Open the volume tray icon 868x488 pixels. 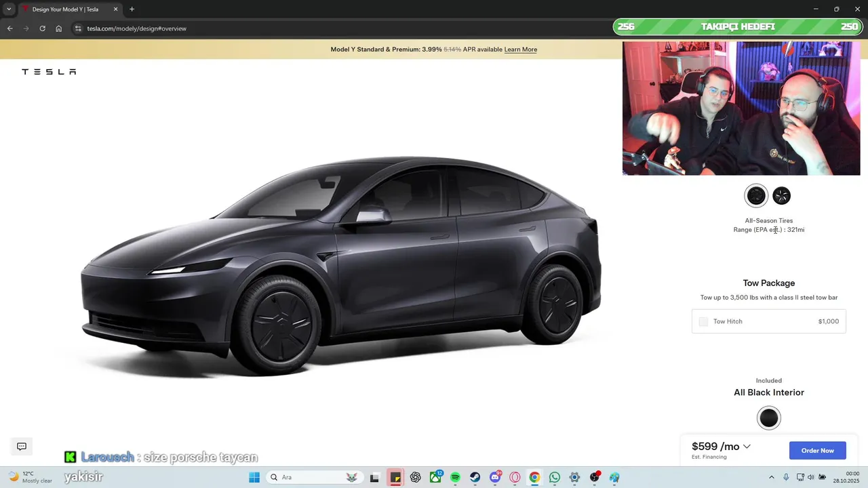[x=811, y=477]
